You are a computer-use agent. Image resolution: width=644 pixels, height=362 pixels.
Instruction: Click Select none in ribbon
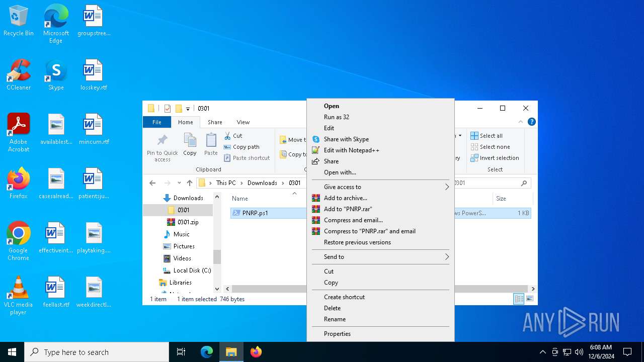pos(491,147)
